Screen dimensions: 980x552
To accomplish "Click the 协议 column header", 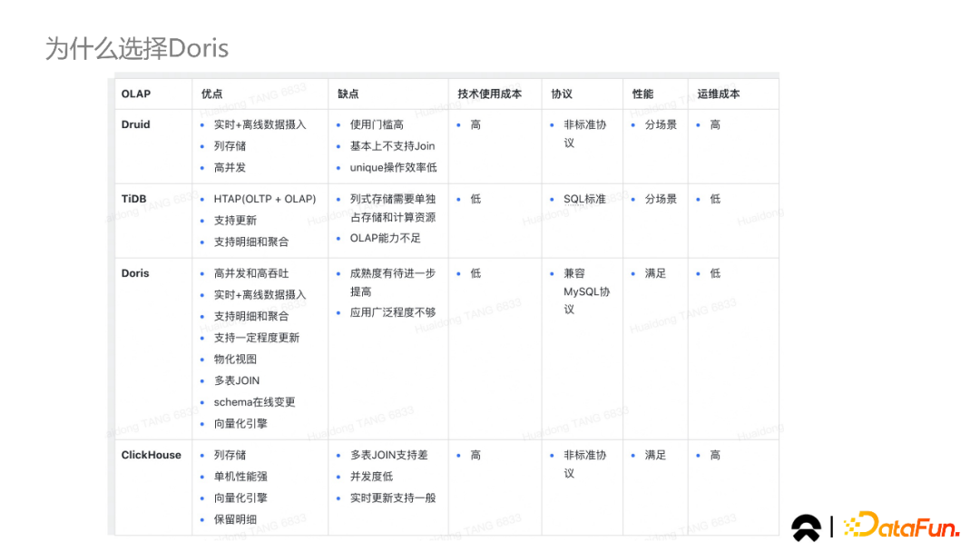I will [x=562, y=94].
